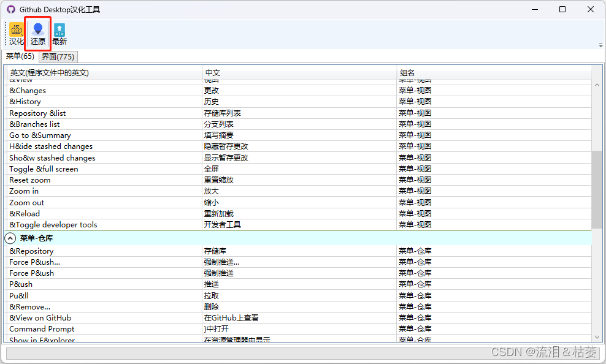Click the 分支列表 translation cell
606x364 pixels.
(299, 124)
